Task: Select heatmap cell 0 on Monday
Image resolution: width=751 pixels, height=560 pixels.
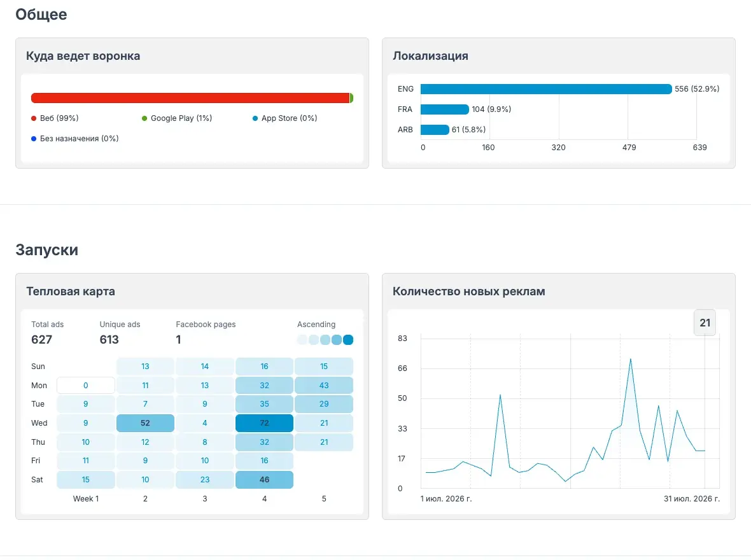Action: tap(86, 385)
